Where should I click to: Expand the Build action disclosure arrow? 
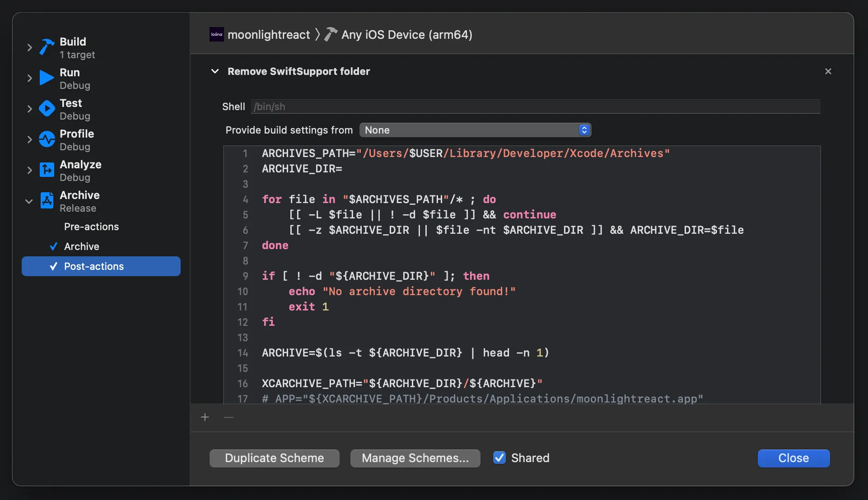[29, 47]
